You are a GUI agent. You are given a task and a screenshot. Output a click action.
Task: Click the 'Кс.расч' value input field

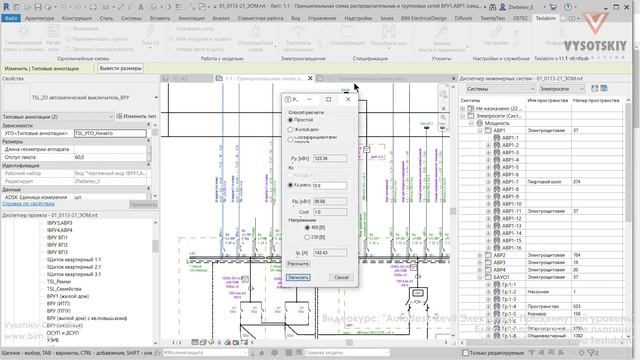[330, 186]
